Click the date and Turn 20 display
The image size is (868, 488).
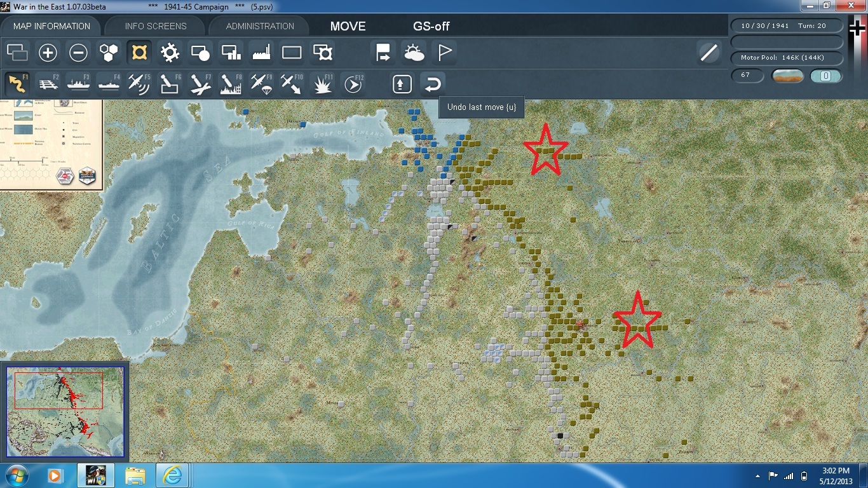point(787,25)
